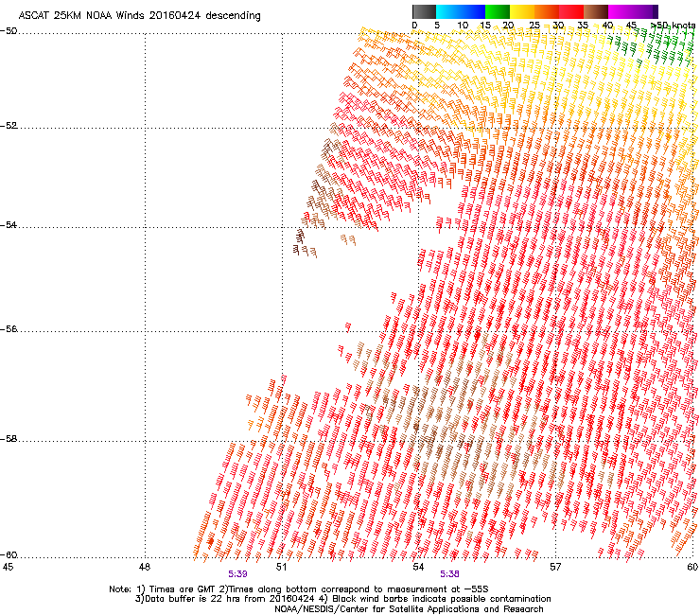
Task: Click the cyan-blue 5-15 knots color swatch
Action: point(460,11)
